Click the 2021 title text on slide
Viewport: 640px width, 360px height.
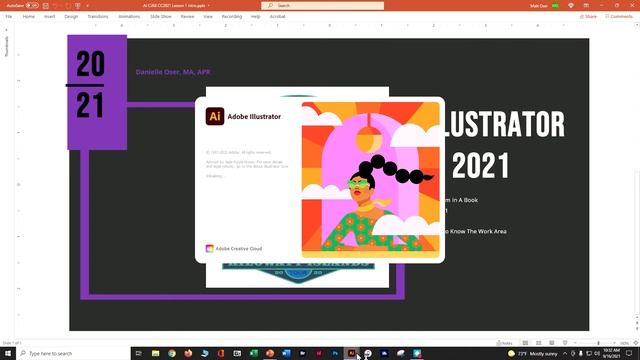(481, 166)
